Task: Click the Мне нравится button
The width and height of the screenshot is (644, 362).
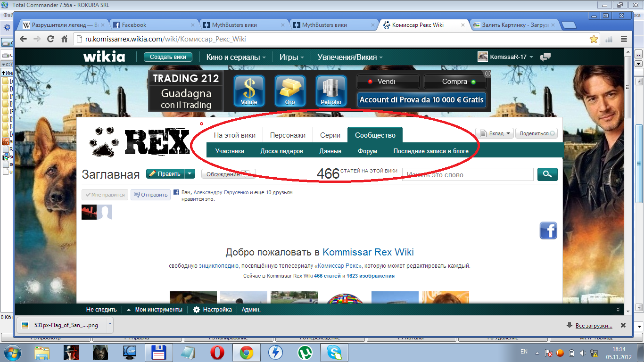Action: (105, 195)
